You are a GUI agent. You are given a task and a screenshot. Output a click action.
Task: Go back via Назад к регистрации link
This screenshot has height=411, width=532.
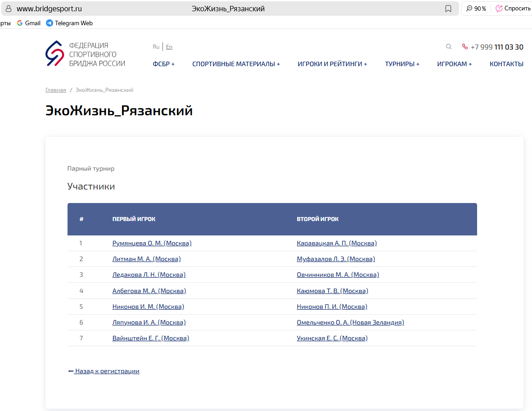(x=104, y=371)
